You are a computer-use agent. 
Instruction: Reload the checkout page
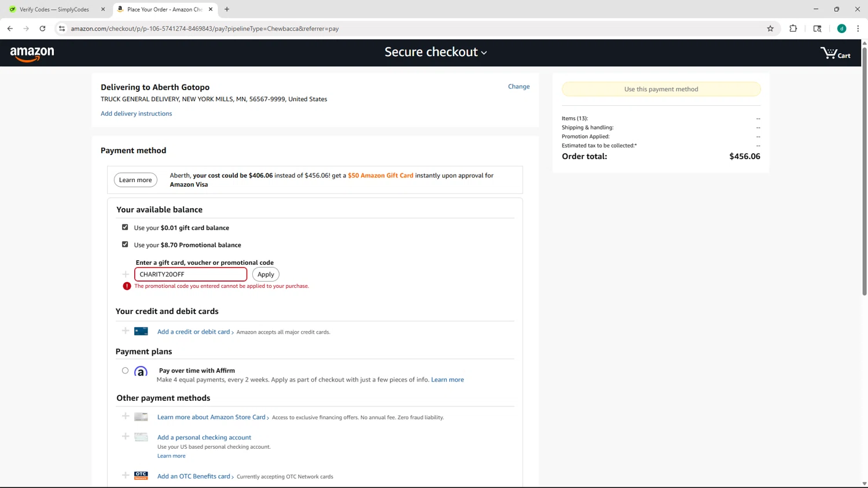click(42, 28)
